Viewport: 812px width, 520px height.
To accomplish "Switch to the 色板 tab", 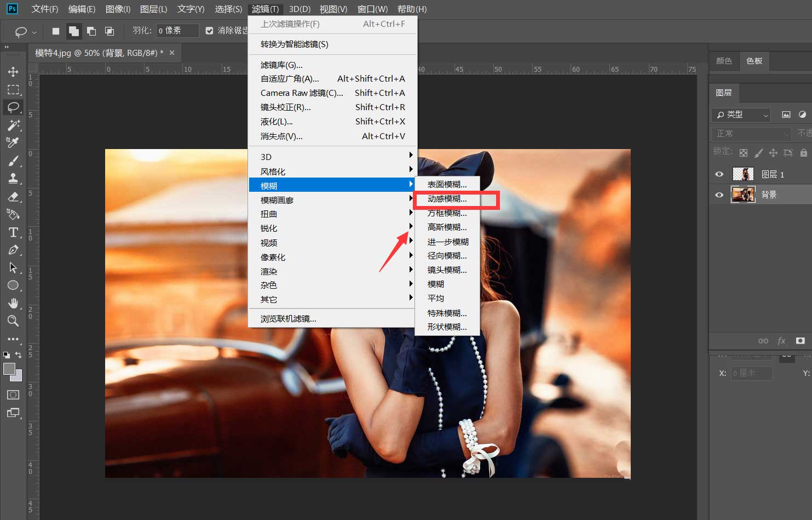I will pyautogui.click(x=755, y=61).
